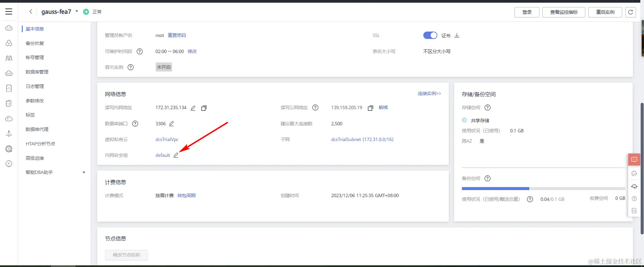644x267 pixels.
Task: Click the 登录 button
Action: coord(527,12)
